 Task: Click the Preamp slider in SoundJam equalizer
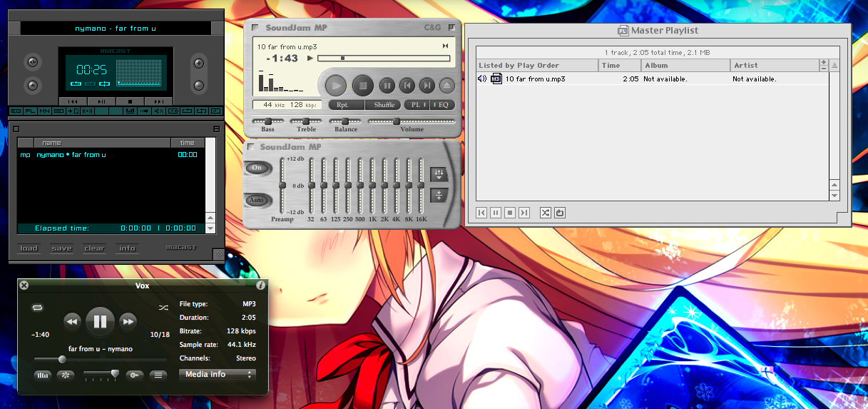pos(282,186)
